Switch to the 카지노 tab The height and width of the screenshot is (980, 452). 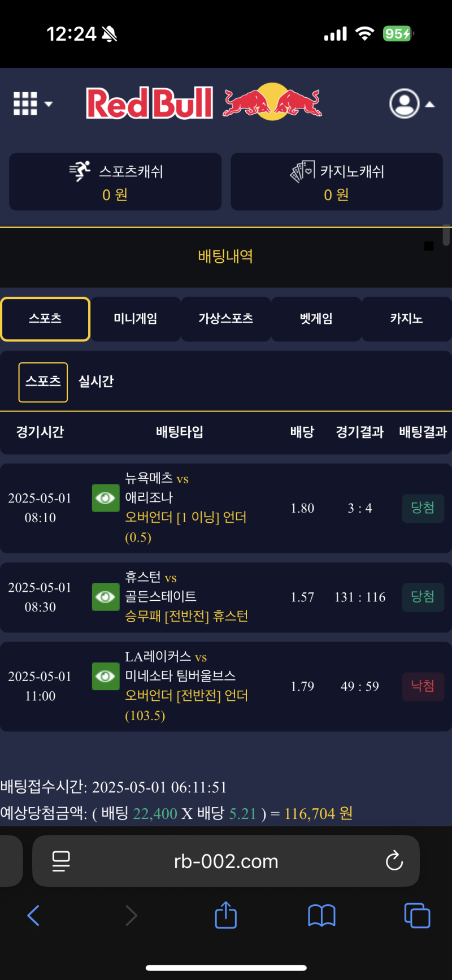pos(406,319)
